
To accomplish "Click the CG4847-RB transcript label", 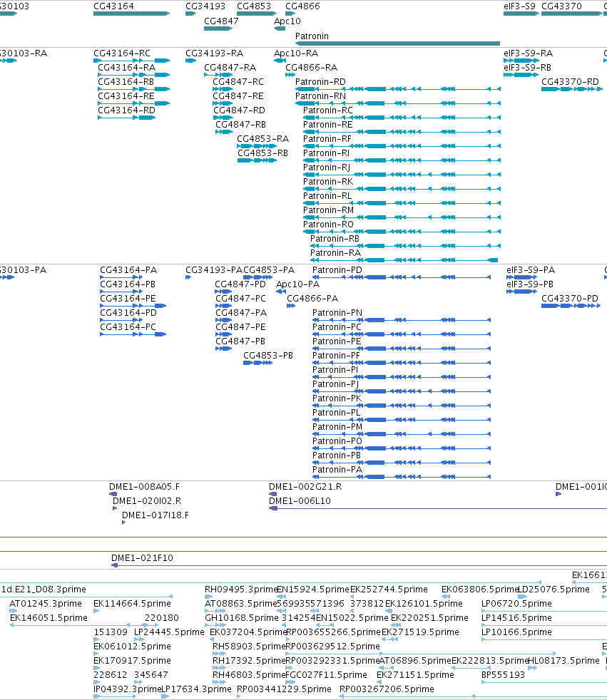I will point(241,125).
